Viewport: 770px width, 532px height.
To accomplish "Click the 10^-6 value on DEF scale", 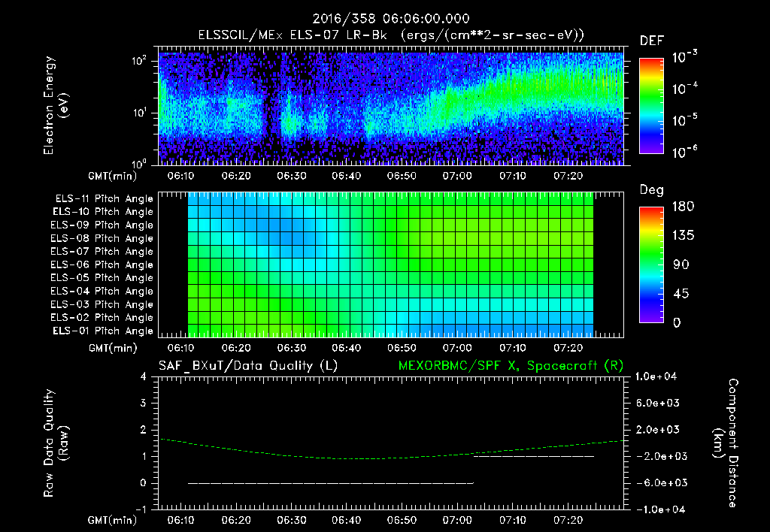I will (684, 152).
